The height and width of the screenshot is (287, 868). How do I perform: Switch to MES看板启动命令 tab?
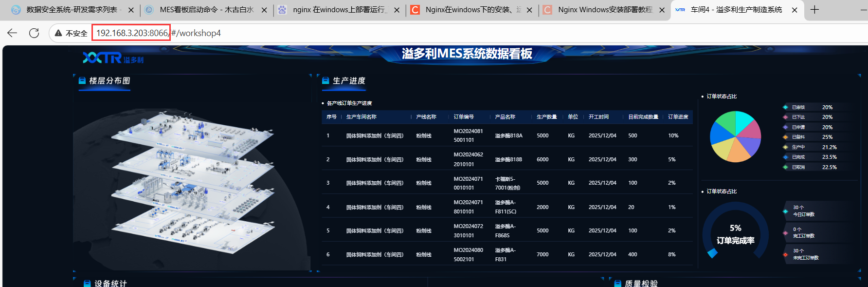point(206,10)
